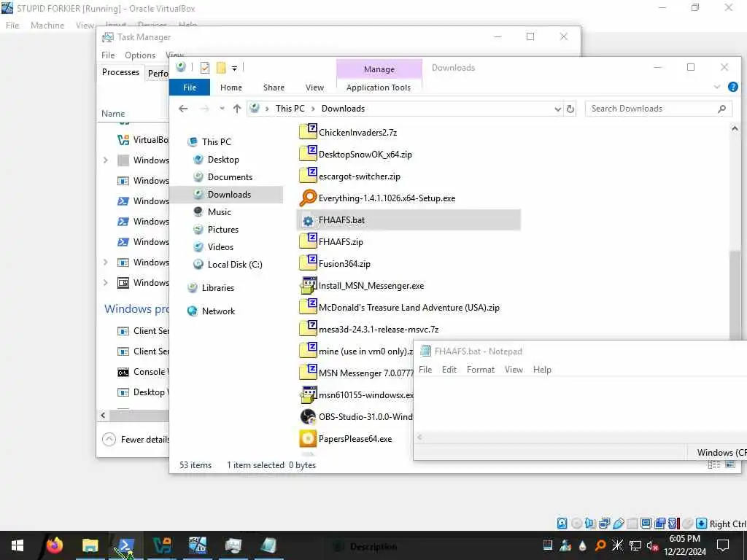Switch to details view button
Screen dimensions: 747x560
714,464
